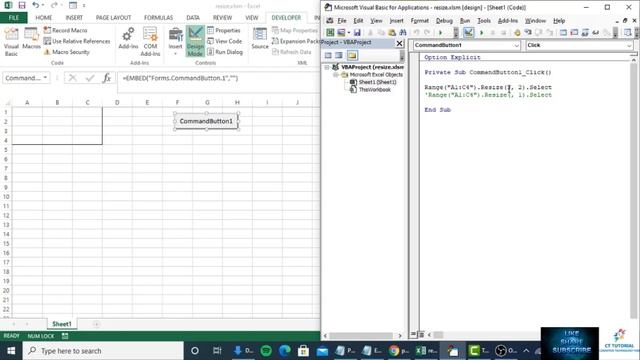640x360 pixels.
Task: Open the Click procedure dropdown
Action: (x=629, y=45)
